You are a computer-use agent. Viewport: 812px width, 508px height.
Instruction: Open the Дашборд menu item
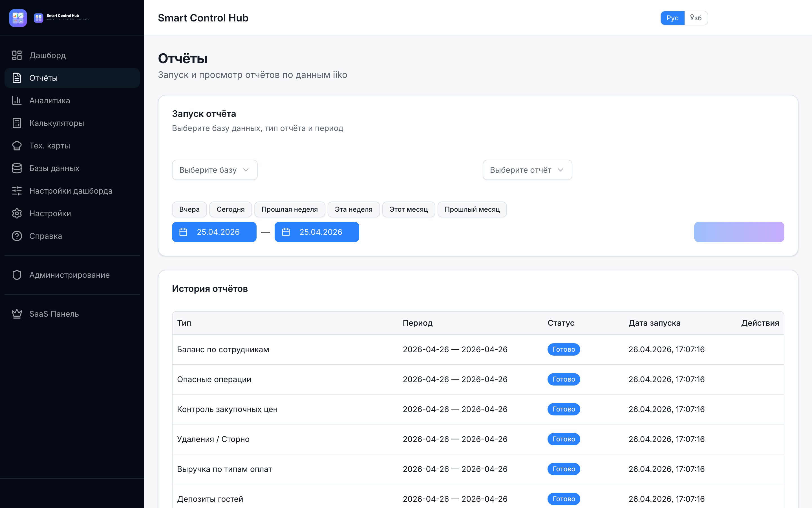coord(72,55)
